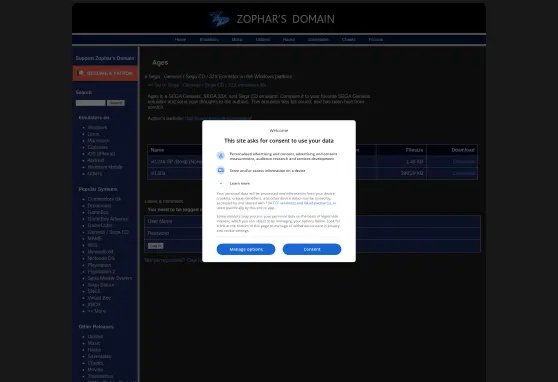Click the Zophar's Domain logo icon
This screenshot has height=382, width=558.
(220, 19)
